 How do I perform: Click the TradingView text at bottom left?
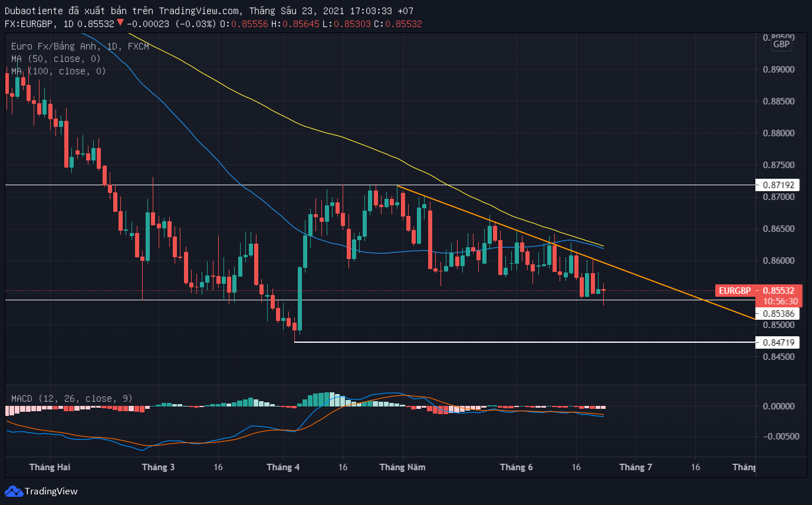[x=51, y=491]
